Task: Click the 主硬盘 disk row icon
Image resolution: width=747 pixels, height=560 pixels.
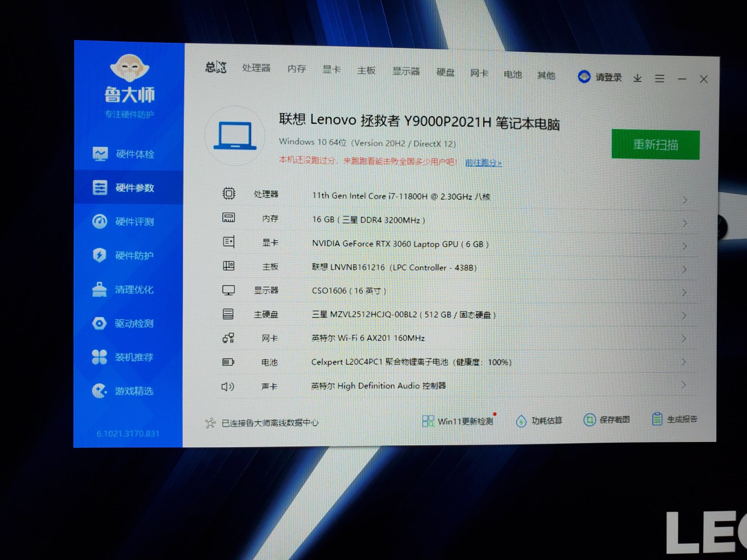Action: point(228,314)
